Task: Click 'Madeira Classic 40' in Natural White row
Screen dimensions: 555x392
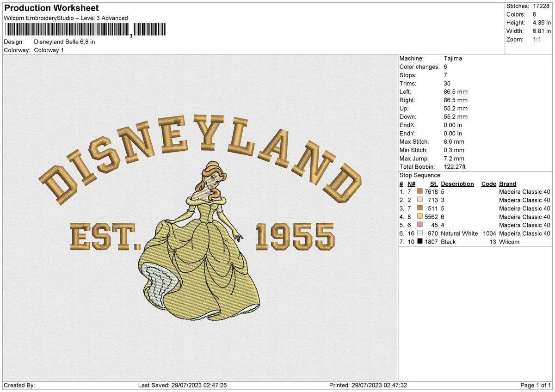Action: 524,233
